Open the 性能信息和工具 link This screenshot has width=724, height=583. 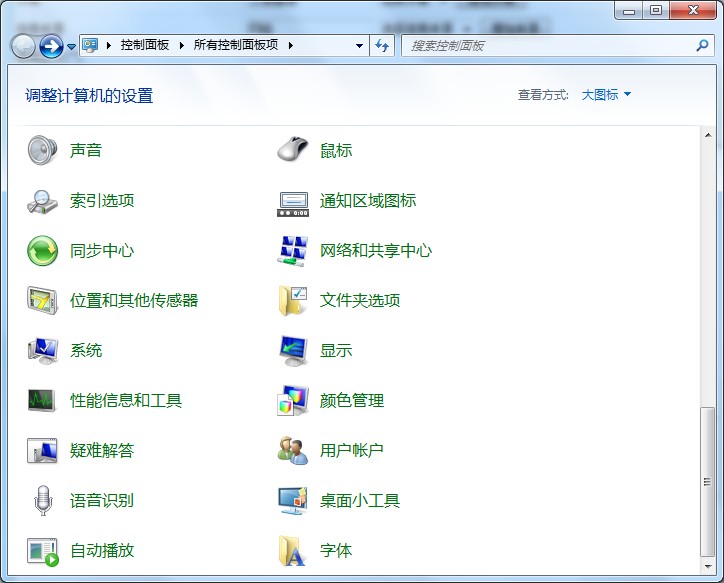(126, 400)
